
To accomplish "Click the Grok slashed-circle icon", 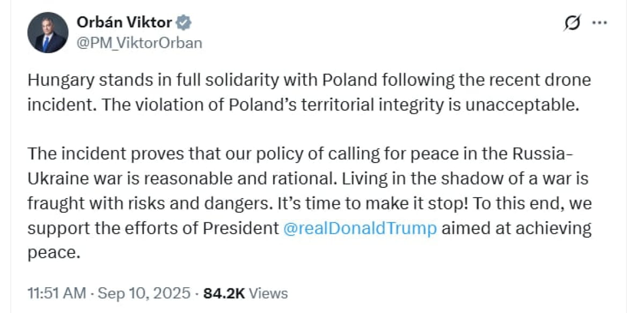I will pos(573,24).
